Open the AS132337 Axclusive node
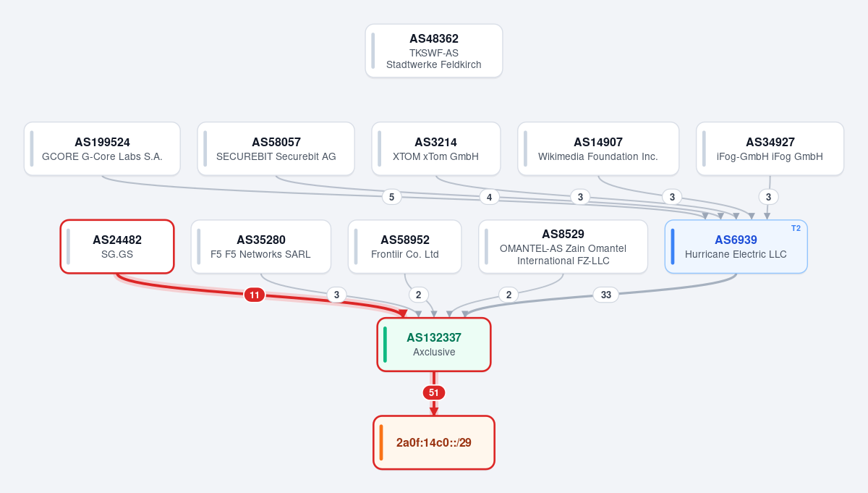The height and width of the screenshot is (493, 868). click(x=434, y=345)
